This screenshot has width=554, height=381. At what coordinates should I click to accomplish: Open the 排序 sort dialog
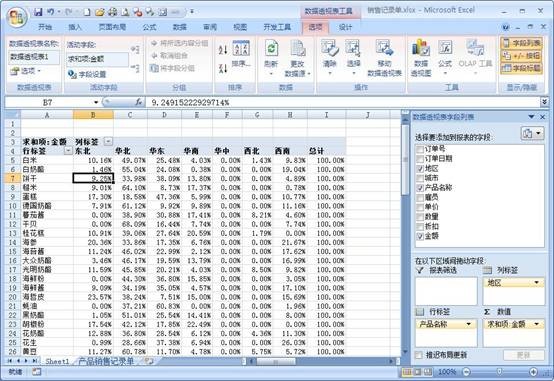tap(241, 54)
